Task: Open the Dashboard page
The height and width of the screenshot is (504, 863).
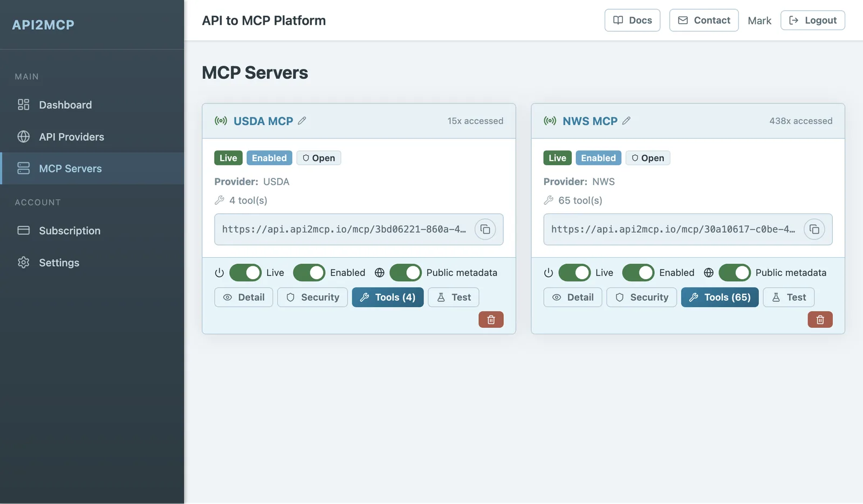Action: point(92,105)
